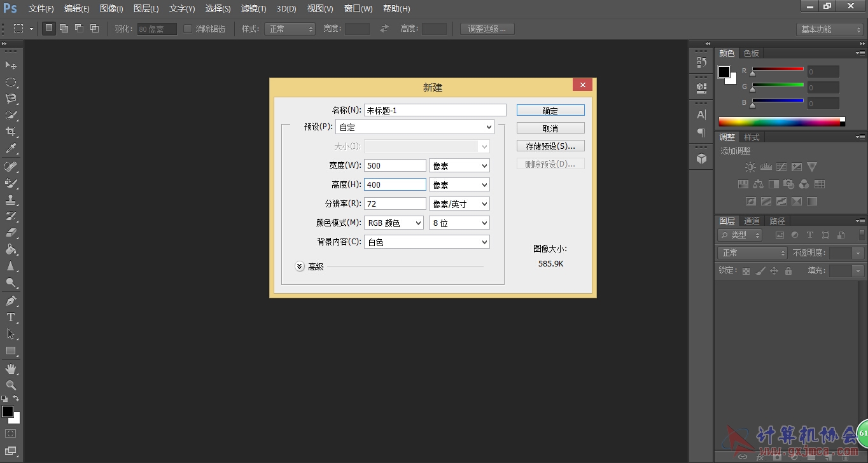Viewport: 868px width, 463px height.
Task: Open the Preset (预设) dropdown
Action: pos(415,127)
